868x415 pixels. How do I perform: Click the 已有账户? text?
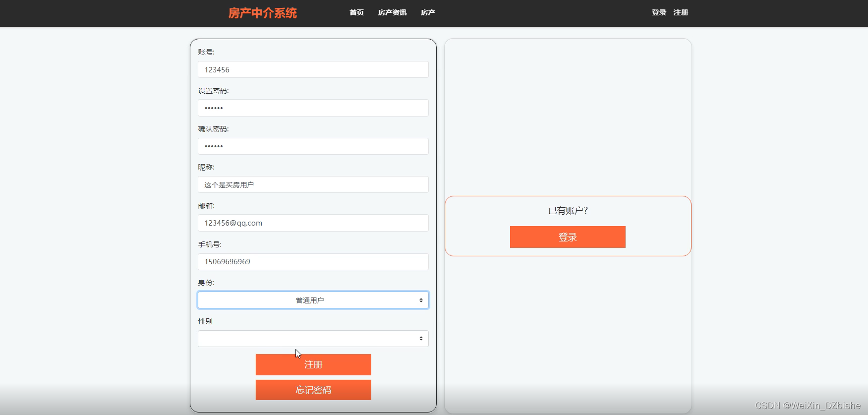click(x=568, y=211)
